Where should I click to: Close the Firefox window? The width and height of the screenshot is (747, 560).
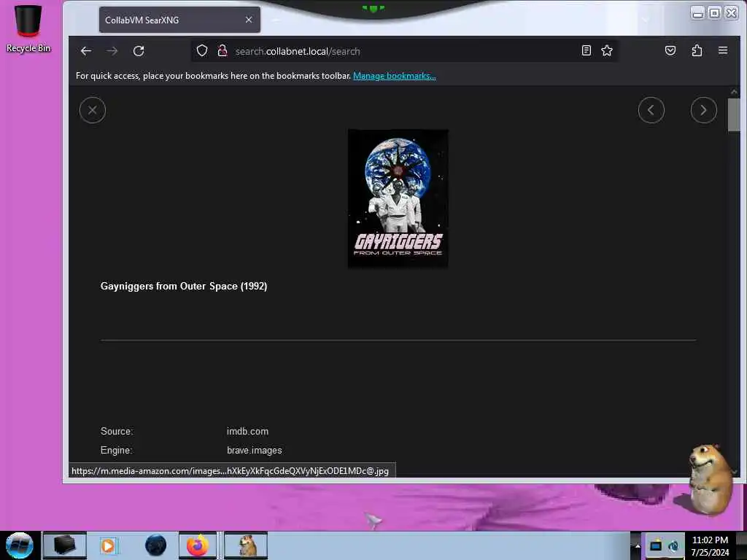point(731,13)
